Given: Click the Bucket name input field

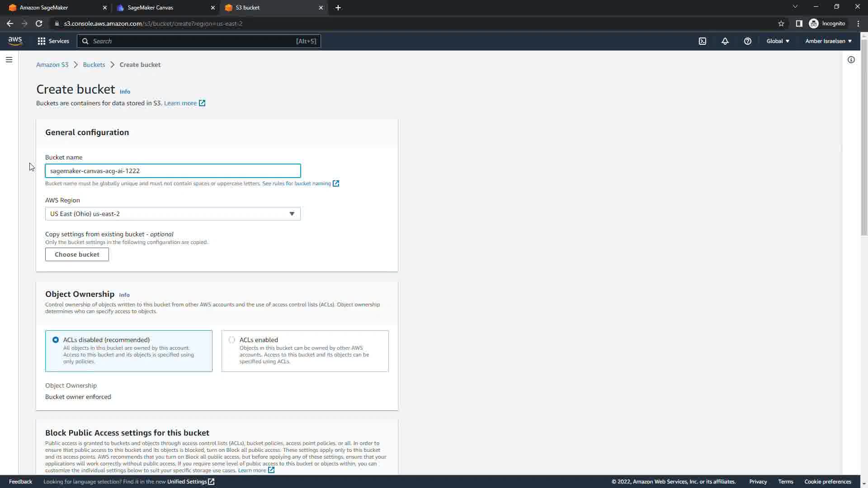Looking at the screenshot, I should point(173,171).
